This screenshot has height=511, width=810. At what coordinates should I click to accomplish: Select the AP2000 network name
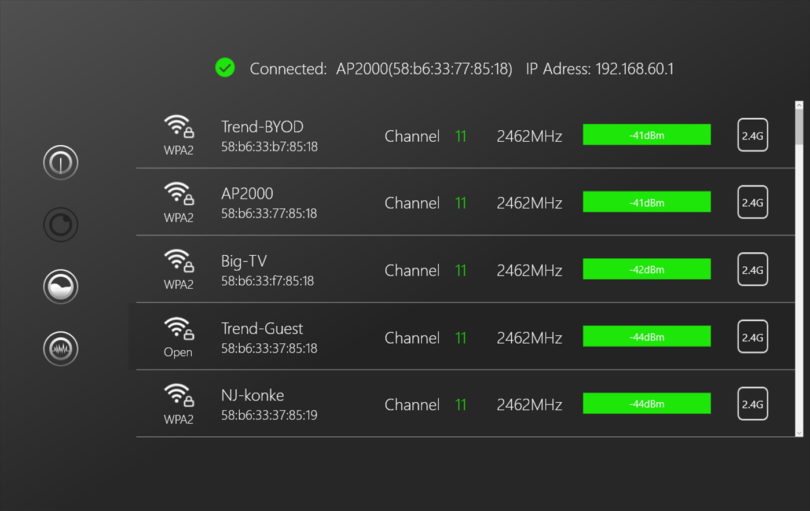247,193
